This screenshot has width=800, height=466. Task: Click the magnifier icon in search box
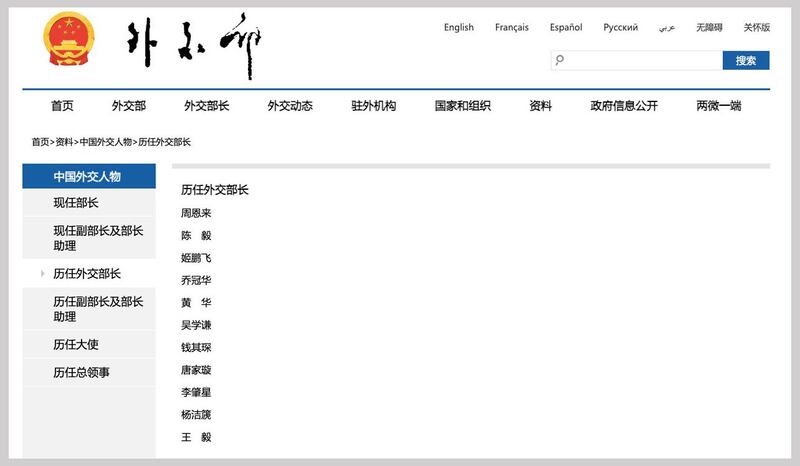point(560,60)
